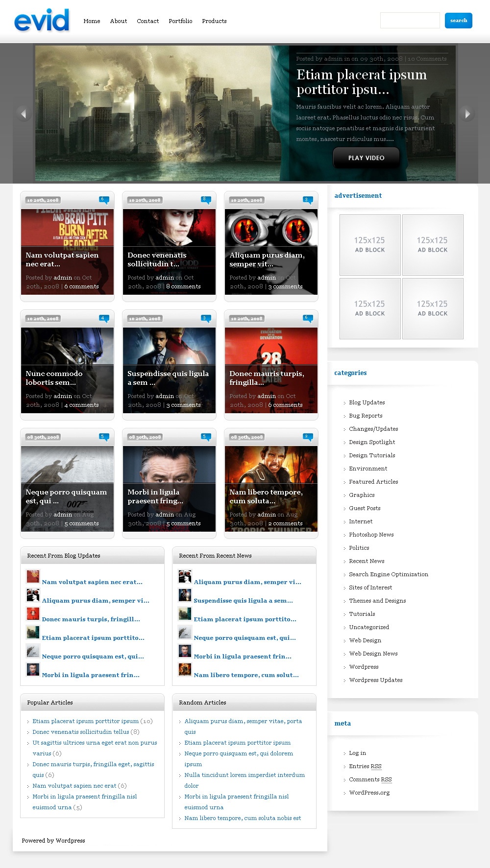Click comment bubble on Nunc commodo lobortis post

104,318
